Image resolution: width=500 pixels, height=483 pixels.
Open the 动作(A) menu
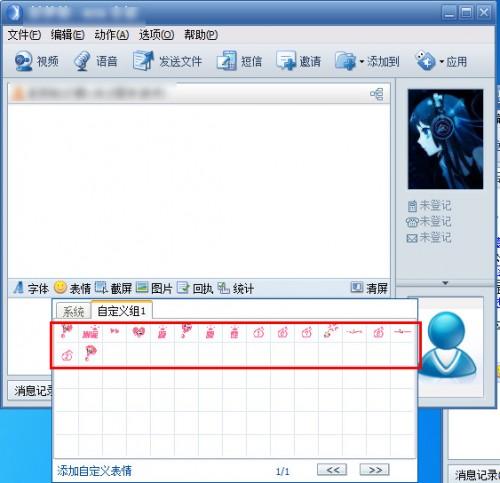pos(112,35)
